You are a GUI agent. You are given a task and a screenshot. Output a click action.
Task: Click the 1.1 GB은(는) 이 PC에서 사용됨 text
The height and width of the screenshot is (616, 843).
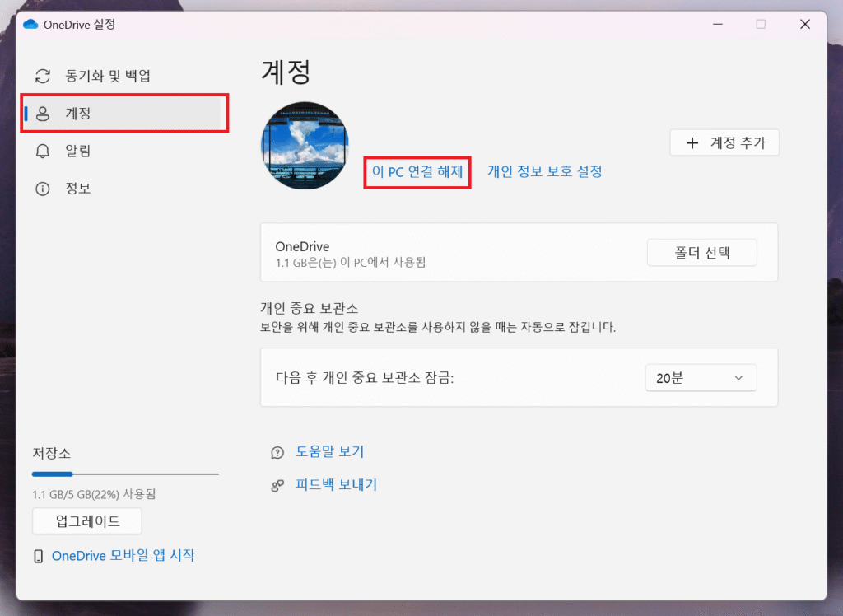351,263
